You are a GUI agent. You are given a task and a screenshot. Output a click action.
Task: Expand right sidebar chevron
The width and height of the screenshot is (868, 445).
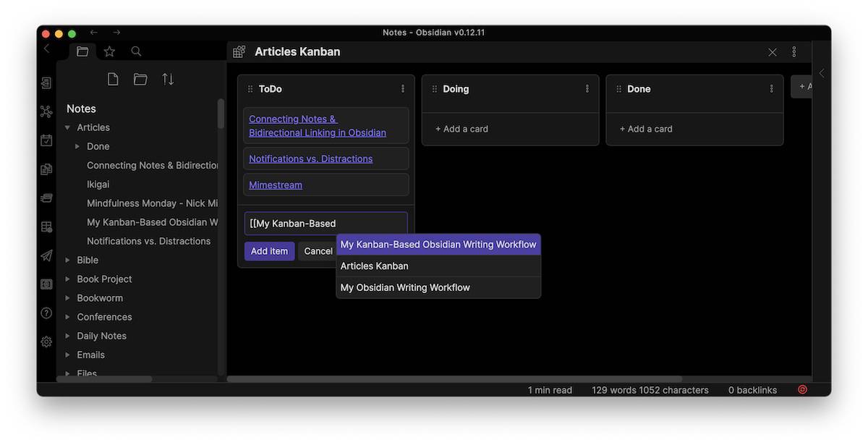point(822,73)
